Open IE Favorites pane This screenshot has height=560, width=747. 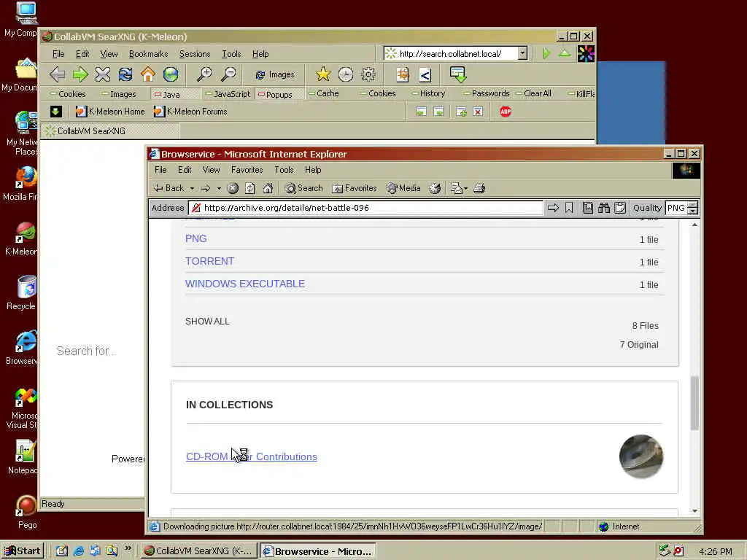(x=355, y=188)
